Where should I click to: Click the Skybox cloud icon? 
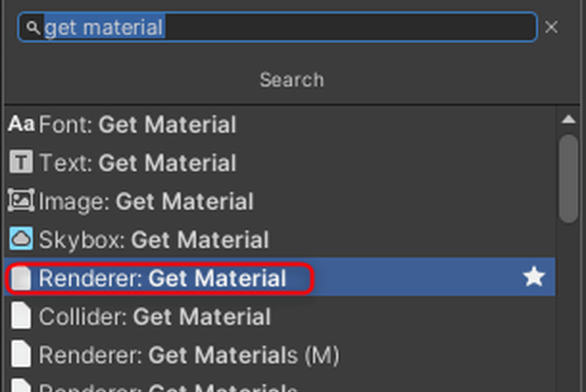tap(21, 239)
